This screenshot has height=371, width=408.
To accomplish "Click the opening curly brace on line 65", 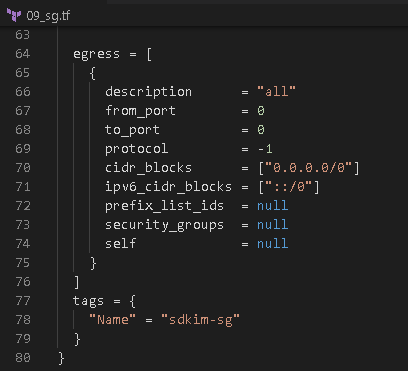I will coord(93,73).
